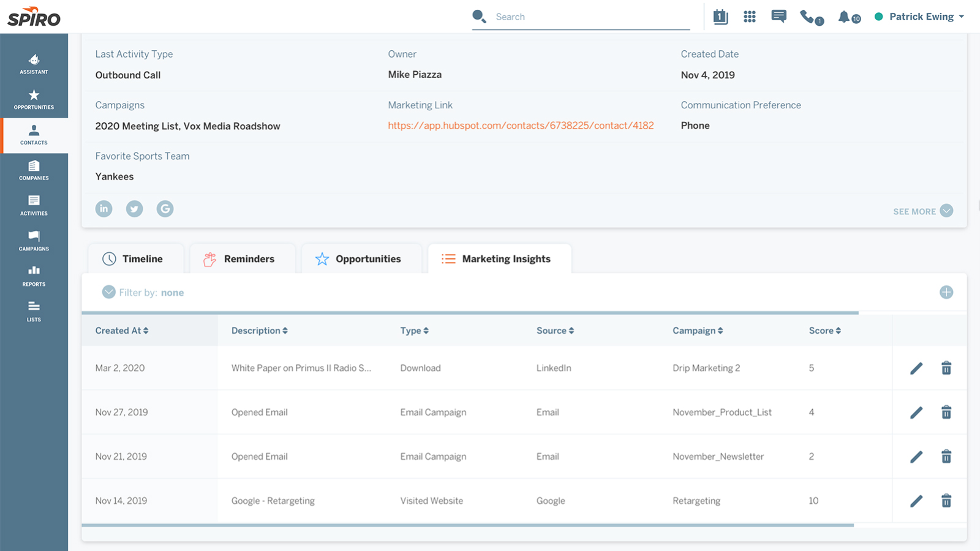Edit the Drip Marketing 2 insight with the pencil
Image resolution: width=980 pixels, height=551 pixels.
point(916,368)
